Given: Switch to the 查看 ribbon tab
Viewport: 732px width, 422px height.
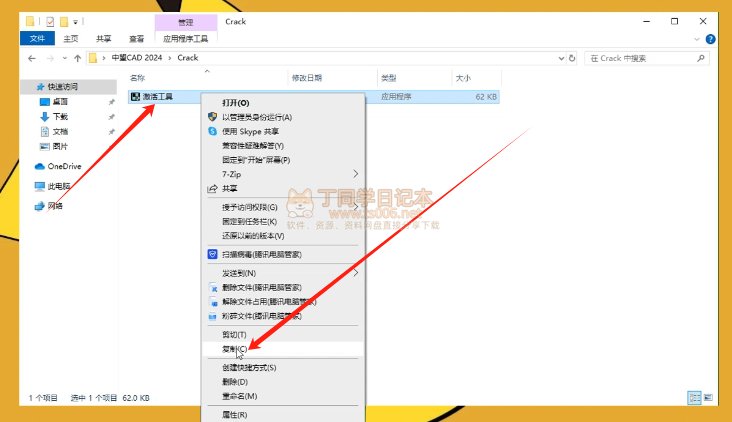Looking at the screenshot, I should coord(136,39).
